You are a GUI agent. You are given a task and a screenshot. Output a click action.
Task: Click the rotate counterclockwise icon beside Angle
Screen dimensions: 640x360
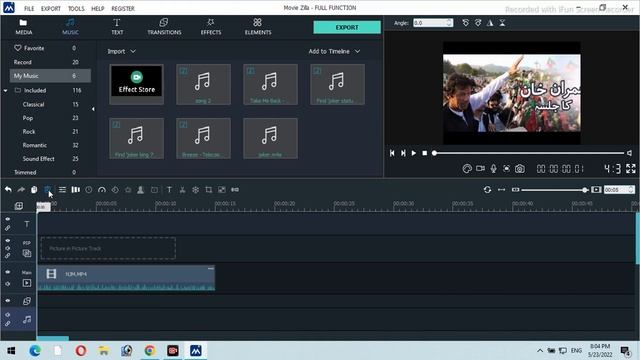coord(465,23)
